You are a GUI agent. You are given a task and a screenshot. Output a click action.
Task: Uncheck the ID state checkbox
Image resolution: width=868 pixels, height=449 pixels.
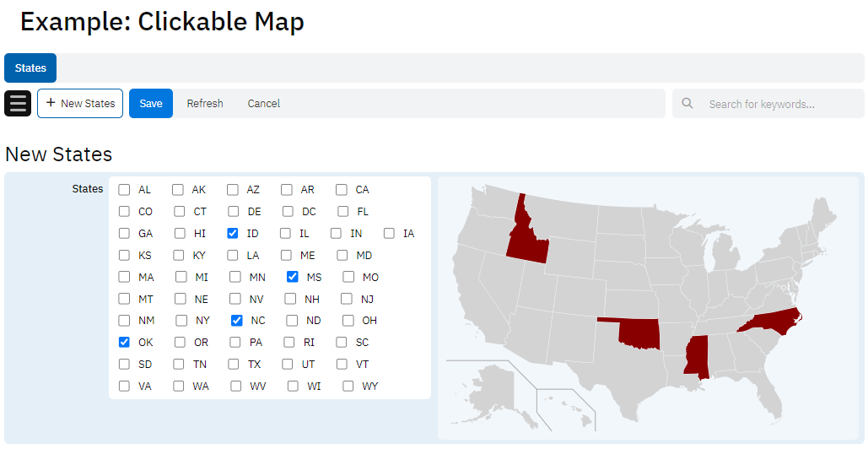pos(233,234)
